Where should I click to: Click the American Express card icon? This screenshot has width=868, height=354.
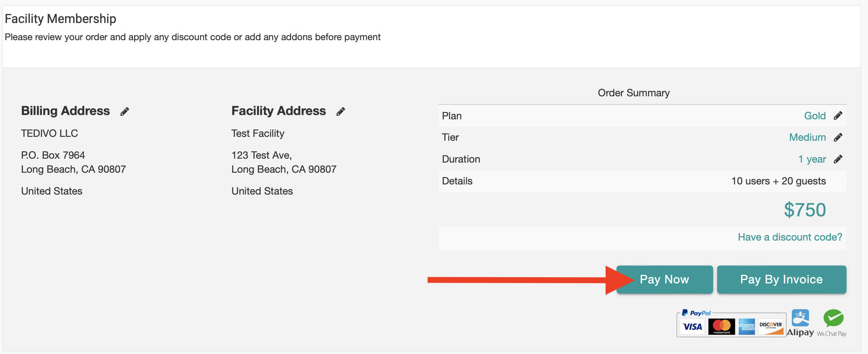pos(747,327)
